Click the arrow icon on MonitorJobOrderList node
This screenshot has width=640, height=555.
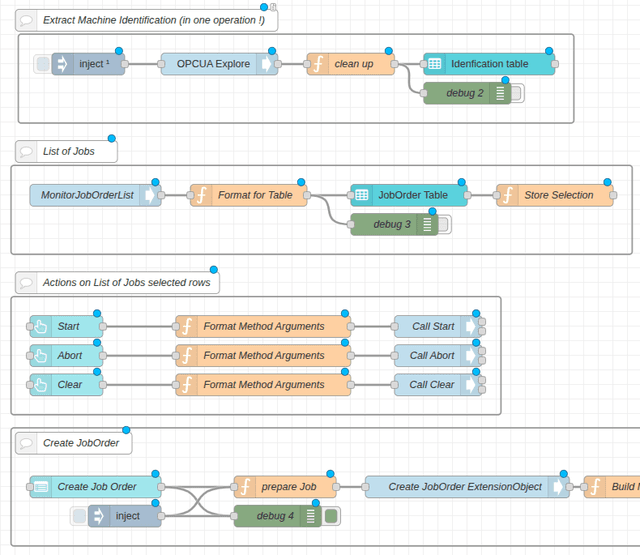151,195
